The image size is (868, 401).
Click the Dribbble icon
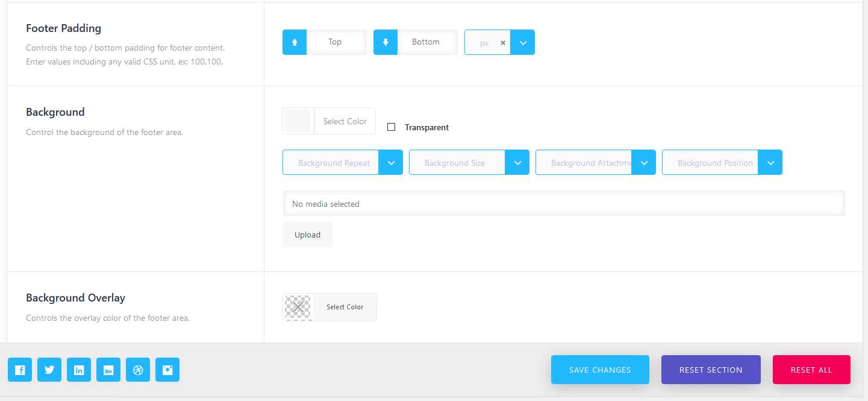138,370
